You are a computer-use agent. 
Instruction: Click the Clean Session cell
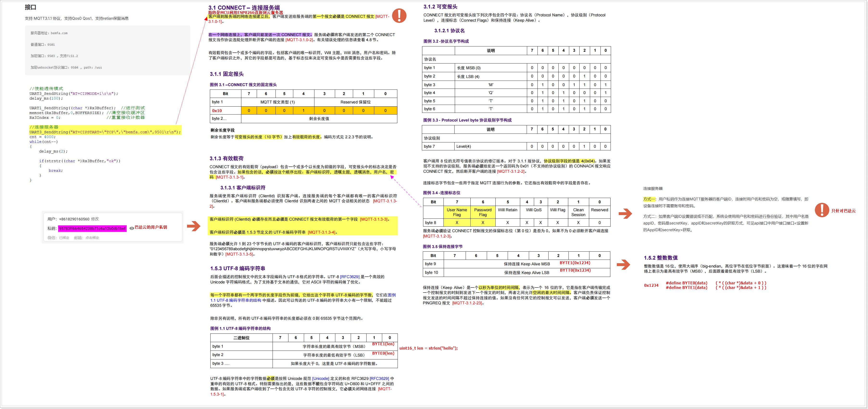click(x=578, y=212)
